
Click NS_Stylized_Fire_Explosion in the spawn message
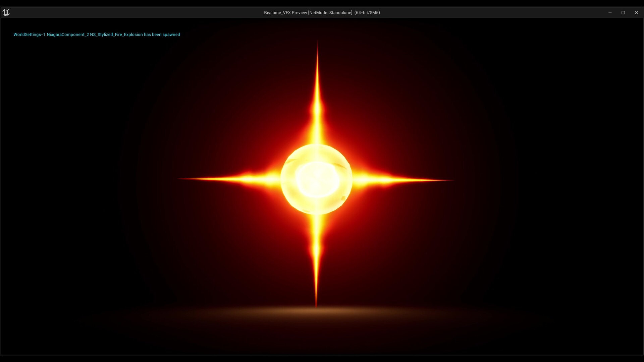(116, 34)
